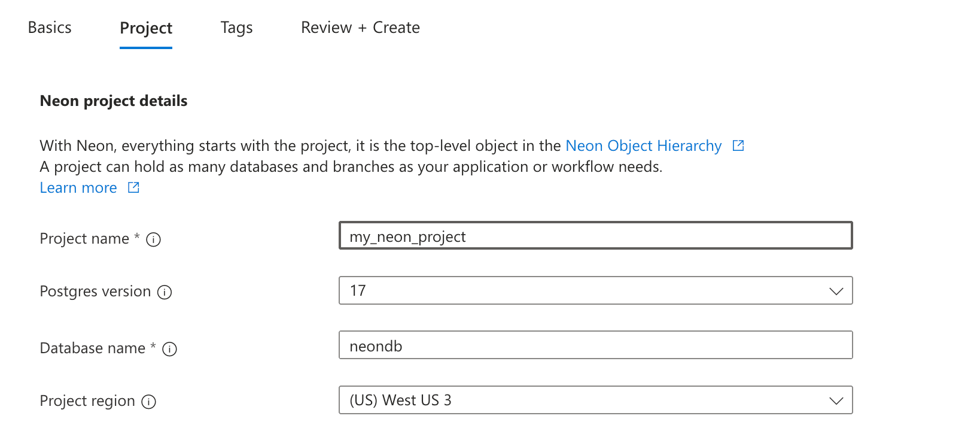Go to the Review + Create tab
980x443 pixels.
[x=360, y=27]
